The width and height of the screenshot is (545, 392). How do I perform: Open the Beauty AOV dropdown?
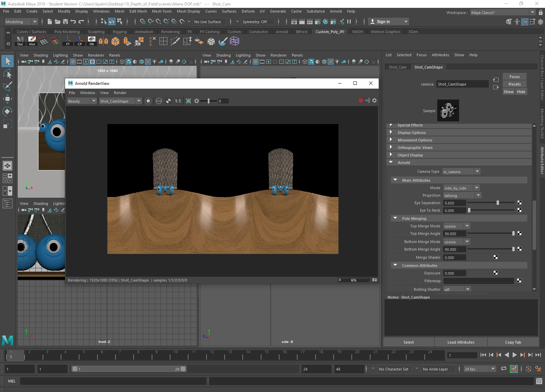[82, 101]
